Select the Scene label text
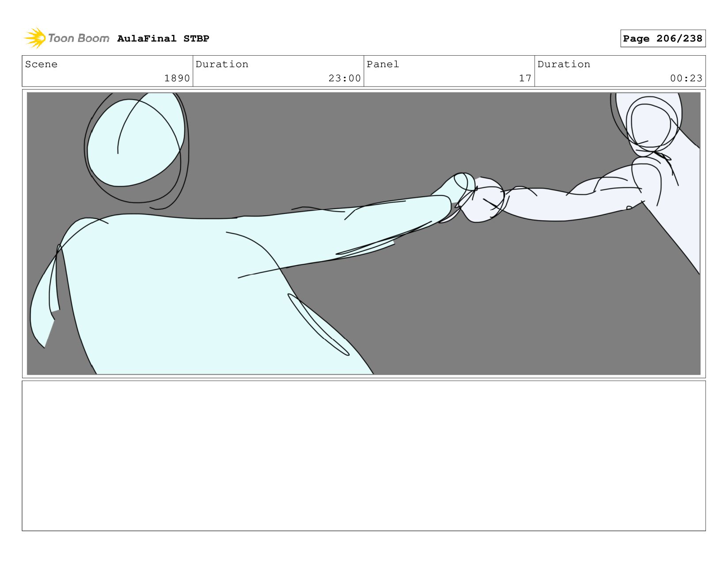728x564 pixels. point(41,64)
